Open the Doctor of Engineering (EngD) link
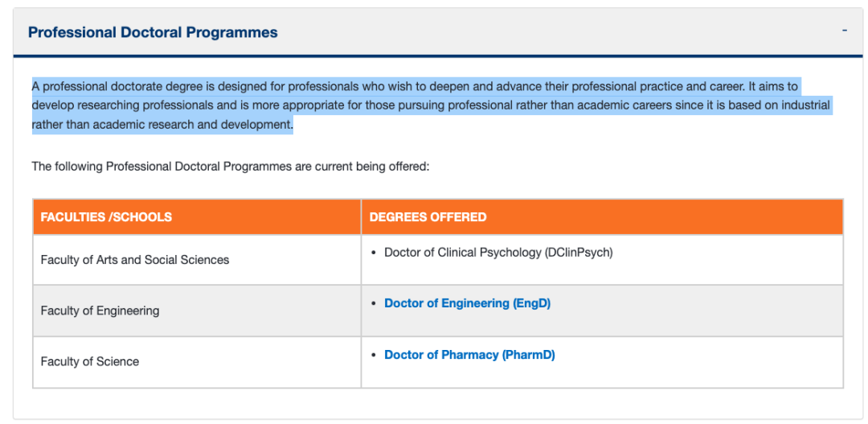This screenshot has width=868, height=424. click(x=467, y=303)
